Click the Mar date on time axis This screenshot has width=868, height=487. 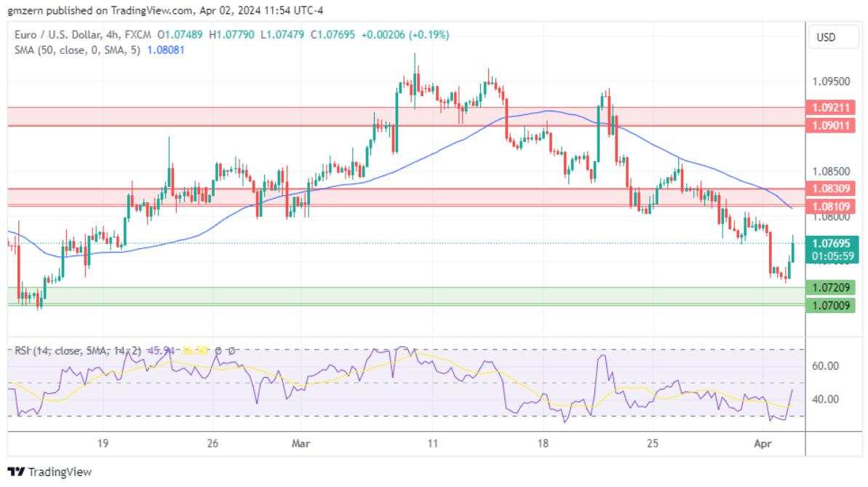click(300, 444)
